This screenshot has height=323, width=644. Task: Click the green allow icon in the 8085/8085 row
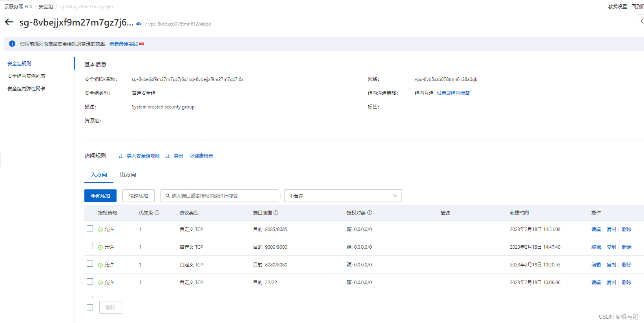point(100,230)
